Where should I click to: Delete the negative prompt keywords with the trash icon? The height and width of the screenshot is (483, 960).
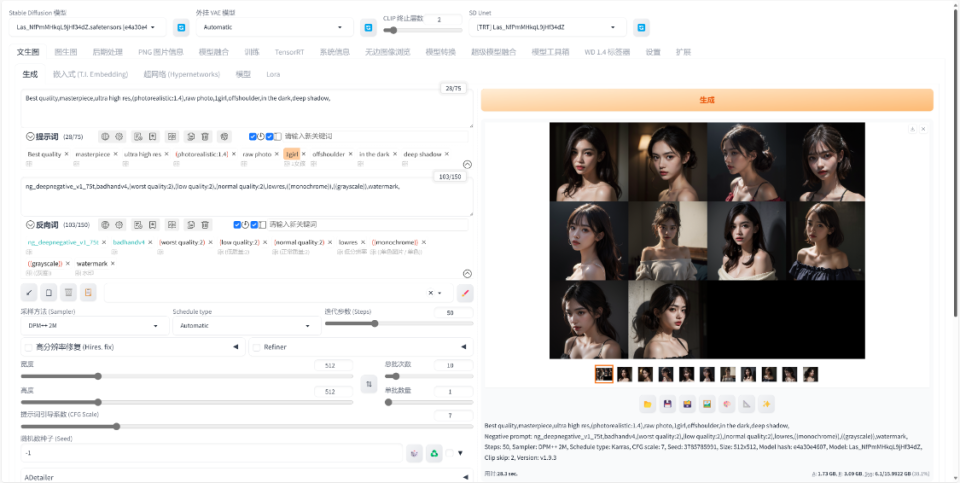click(206, 225)
